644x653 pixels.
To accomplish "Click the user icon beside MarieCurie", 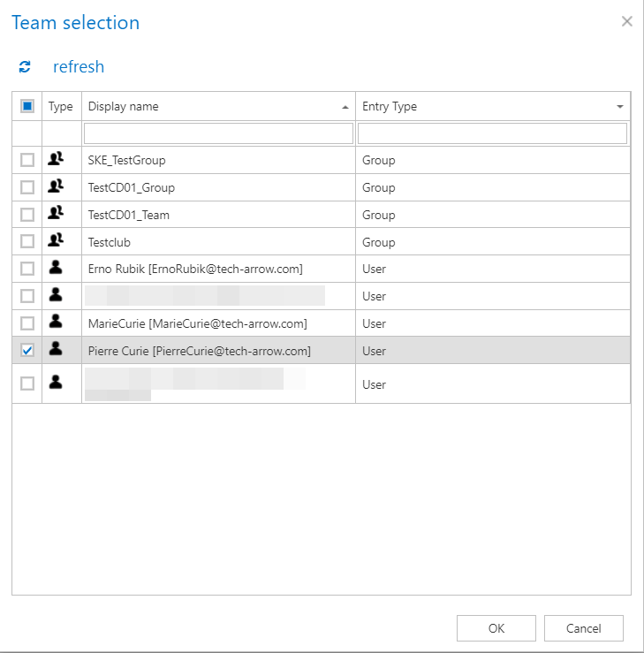I will tap(56, 323).
